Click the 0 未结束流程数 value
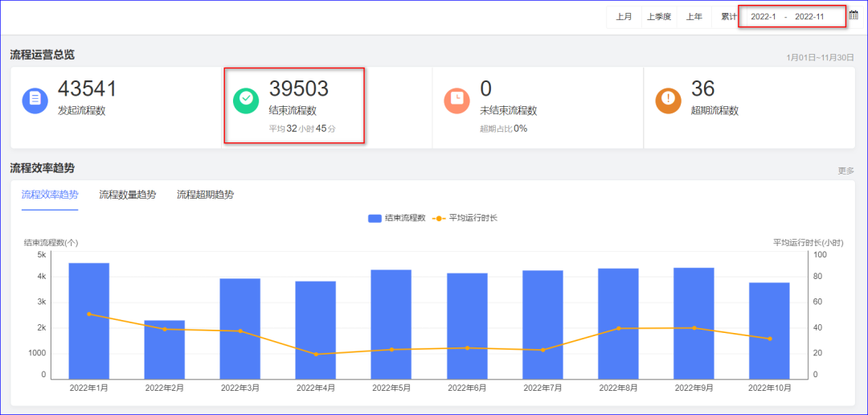The height and width of the screenshot is (415, 868). point(486,88)
